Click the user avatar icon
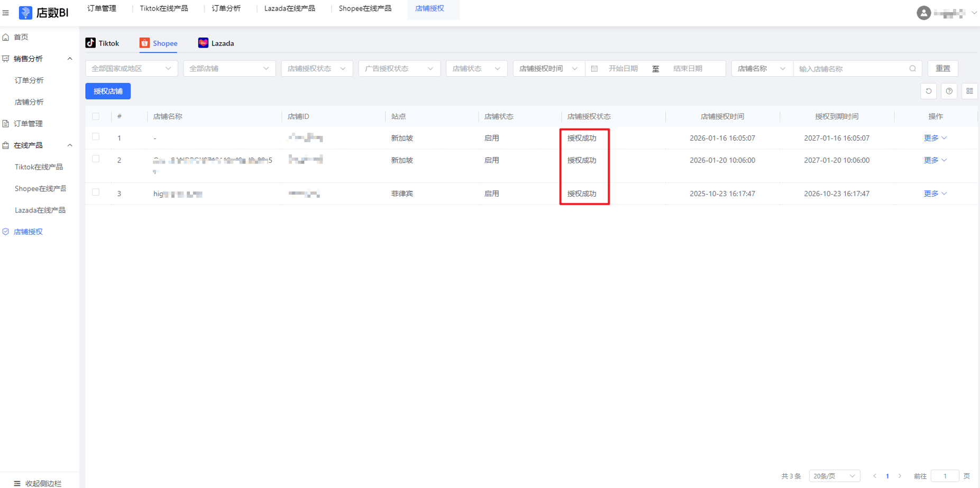 [x=923, y=13]
